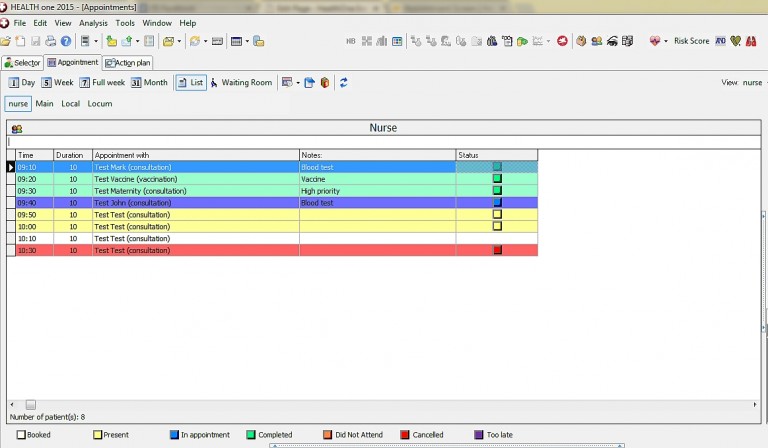Click the olive green heart icon
Screen dimensions: 768x448
point(735,41)
